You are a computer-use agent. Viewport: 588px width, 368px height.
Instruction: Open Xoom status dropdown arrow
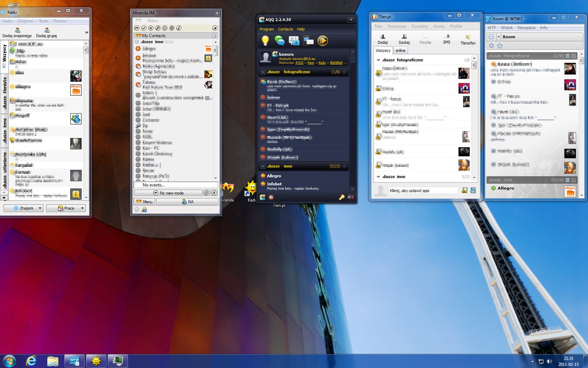(498, 37)
